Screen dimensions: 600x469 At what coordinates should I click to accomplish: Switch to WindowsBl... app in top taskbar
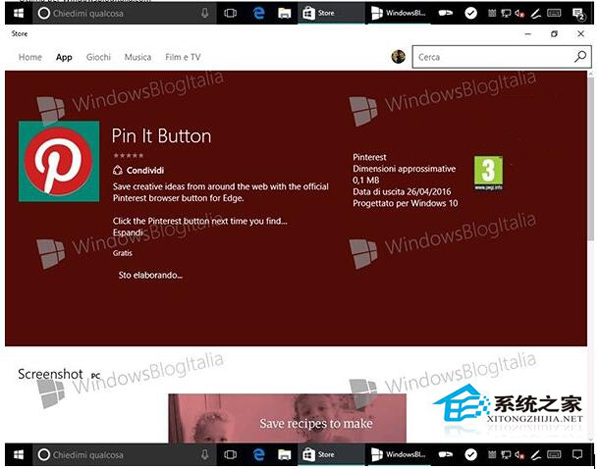pyautogui.click(x=398, y=13)
